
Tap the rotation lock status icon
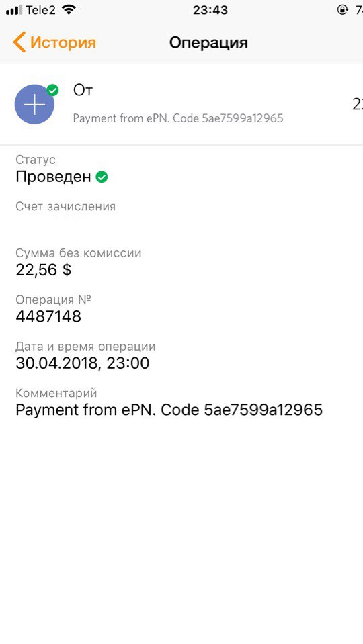coord(342,10)
